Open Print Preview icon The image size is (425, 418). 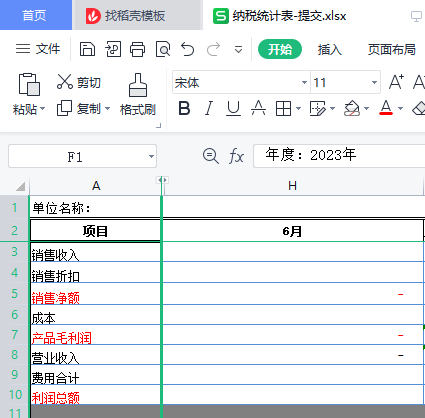tap(163, 49)
